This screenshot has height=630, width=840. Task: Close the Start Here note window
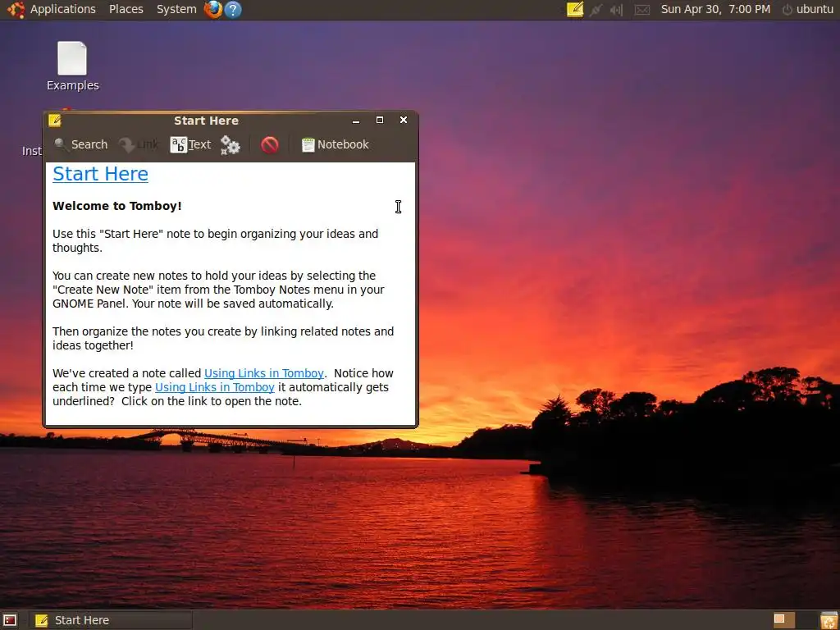[404, 120]
